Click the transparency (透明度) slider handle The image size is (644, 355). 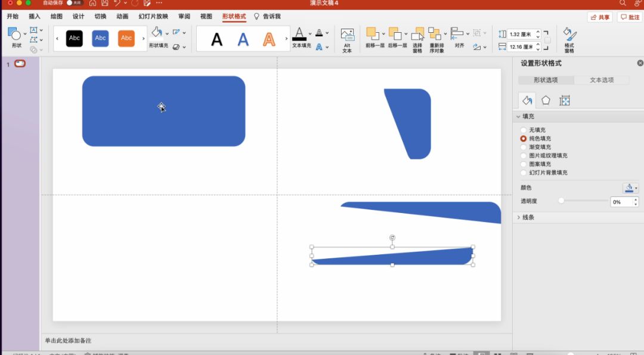(561, 200)
